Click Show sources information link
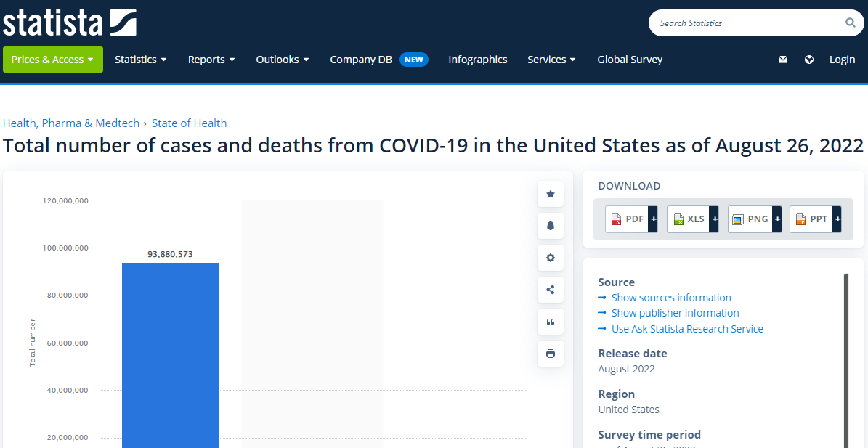Viewport: 868px width, 448px height. click(670, 298)
